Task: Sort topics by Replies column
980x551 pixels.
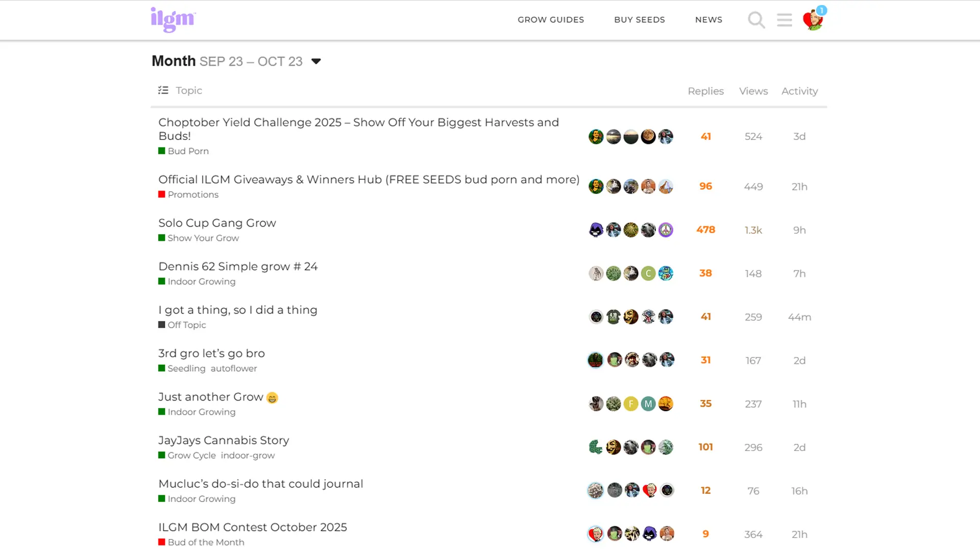Action: point(705,91)
